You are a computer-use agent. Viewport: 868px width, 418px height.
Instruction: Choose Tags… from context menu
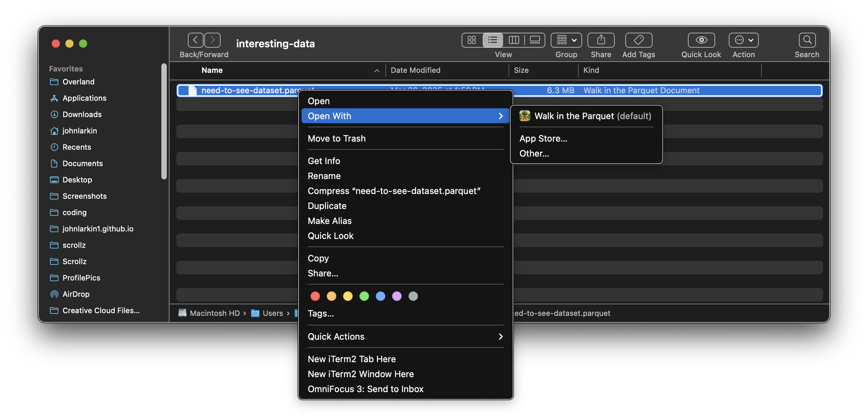click(405, 313)
